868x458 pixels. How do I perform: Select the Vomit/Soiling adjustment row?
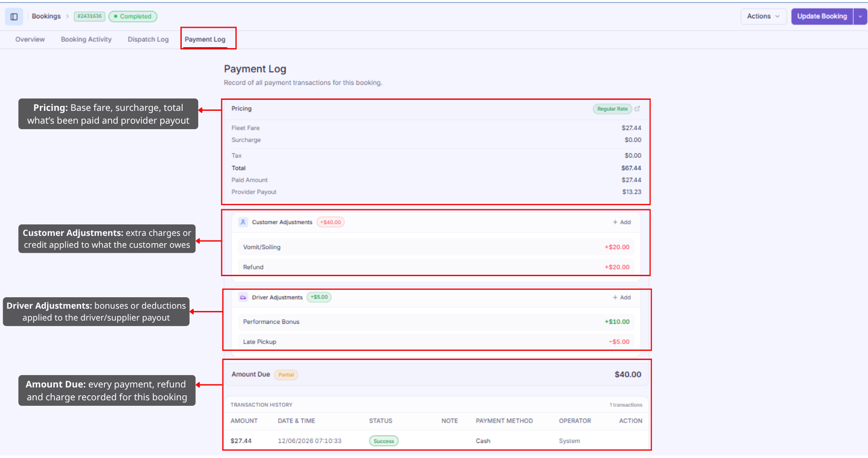click(436, 247)
